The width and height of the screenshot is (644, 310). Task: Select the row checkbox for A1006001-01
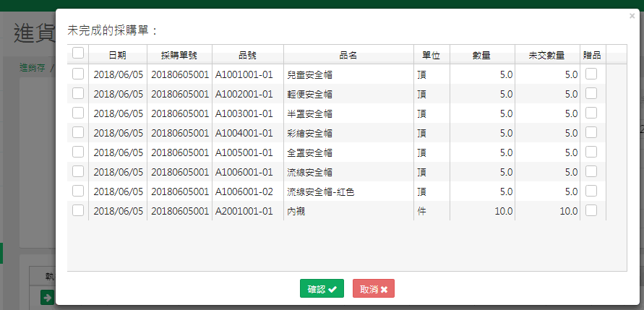click(x=78, y=171)
